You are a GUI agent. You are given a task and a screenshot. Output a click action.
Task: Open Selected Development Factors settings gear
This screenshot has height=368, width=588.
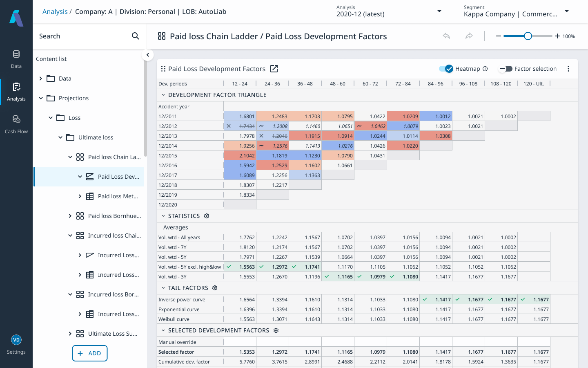[276, 330]
